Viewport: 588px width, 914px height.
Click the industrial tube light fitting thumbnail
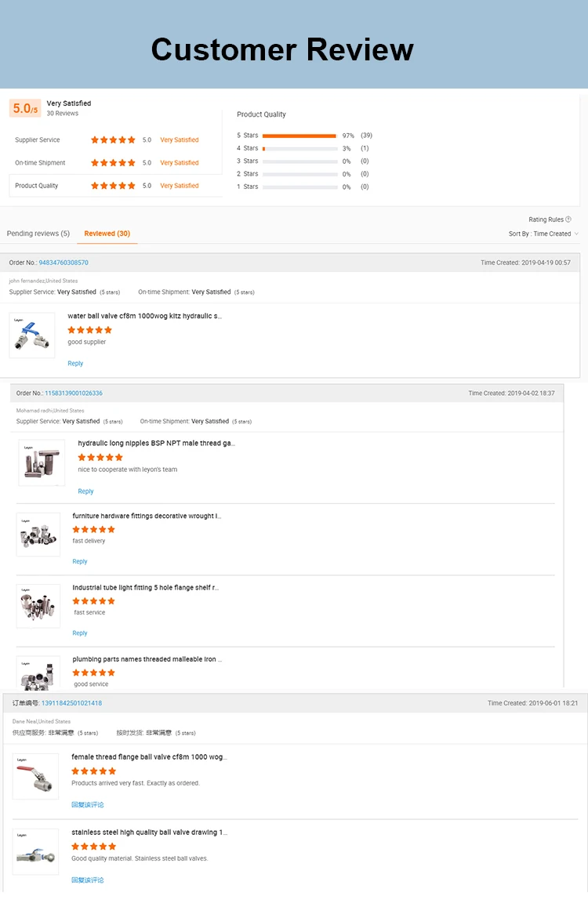[38, 606]
